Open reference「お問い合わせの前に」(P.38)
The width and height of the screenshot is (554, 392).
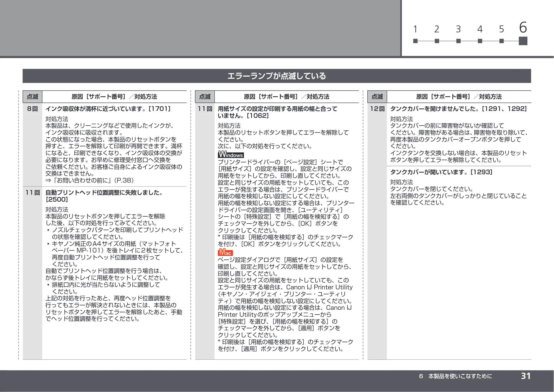click(x=90, y=180)
